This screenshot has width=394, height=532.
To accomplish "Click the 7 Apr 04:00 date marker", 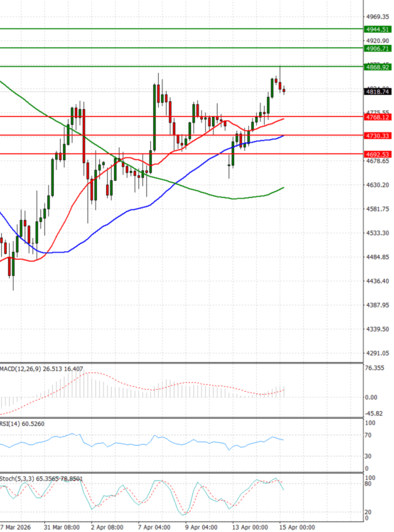I will pos(154,527).
